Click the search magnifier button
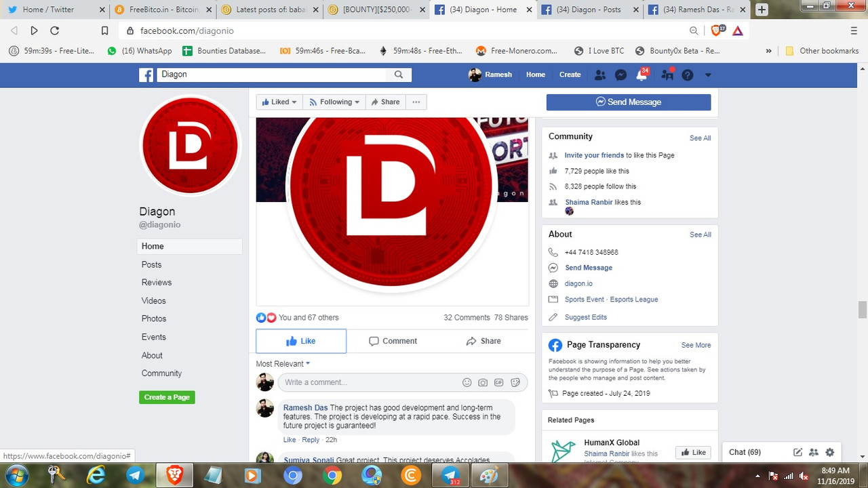 pyautogui.click(x=399, y=75)
